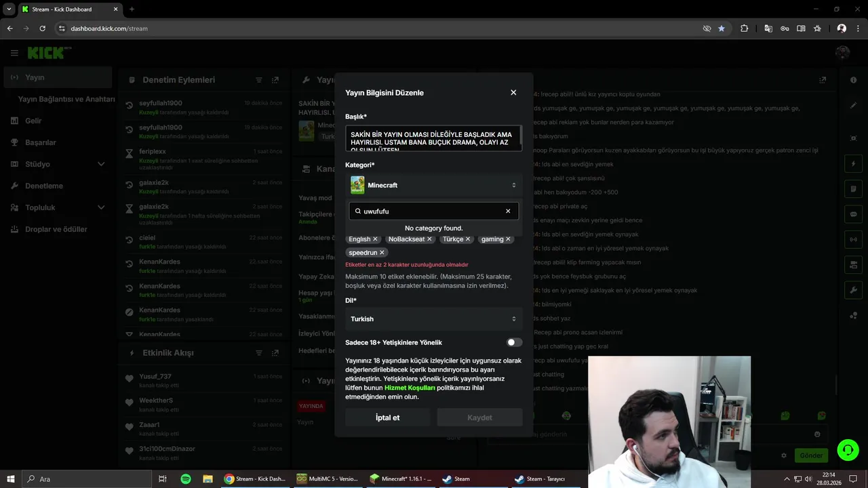Click the İptal et button
868x488 pixels.
pyautogui.click(x=387, y=418)
